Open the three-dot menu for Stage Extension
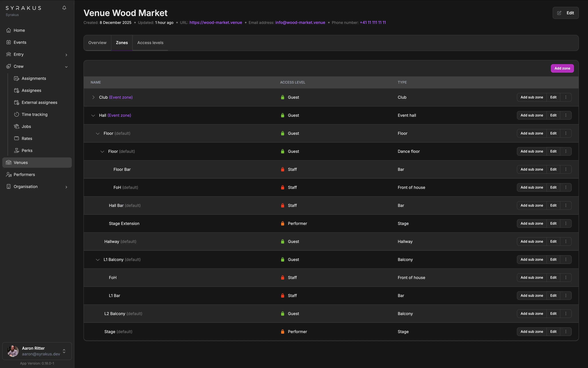The width and height of the screenshot is (588, 368). click(x=566, y=223)
